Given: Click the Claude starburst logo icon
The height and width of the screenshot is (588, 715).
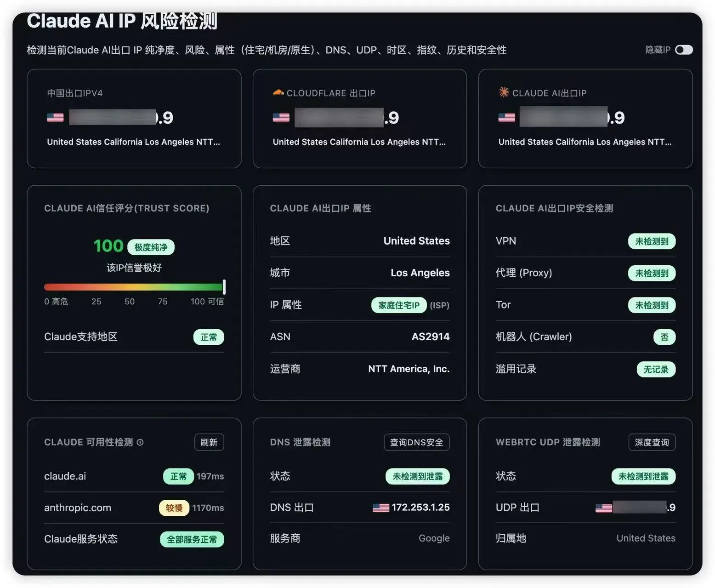Looking at the screenshot, I should (x=504, y=92).
